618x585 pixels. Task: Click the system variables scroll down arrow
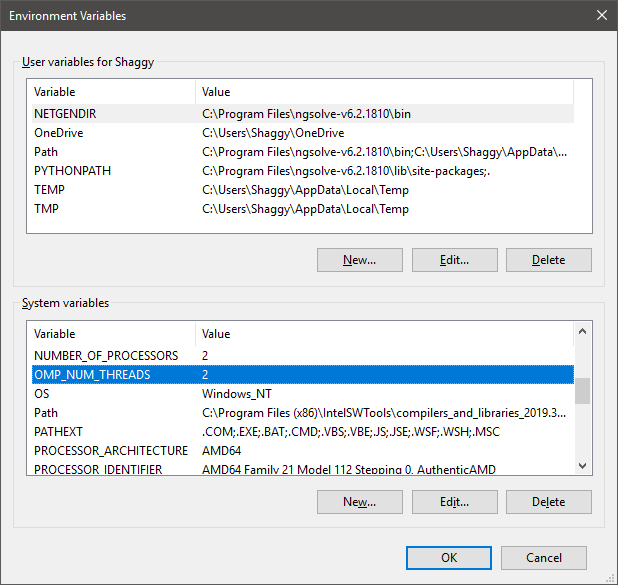coord(582,466)
